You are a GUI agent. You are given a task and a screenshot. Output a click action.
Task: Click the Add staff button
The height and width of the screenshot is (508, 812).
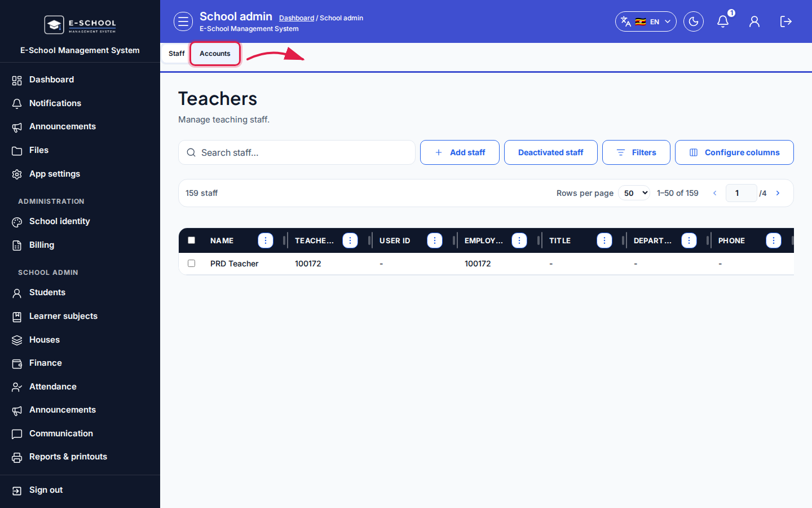coord(460,152)
